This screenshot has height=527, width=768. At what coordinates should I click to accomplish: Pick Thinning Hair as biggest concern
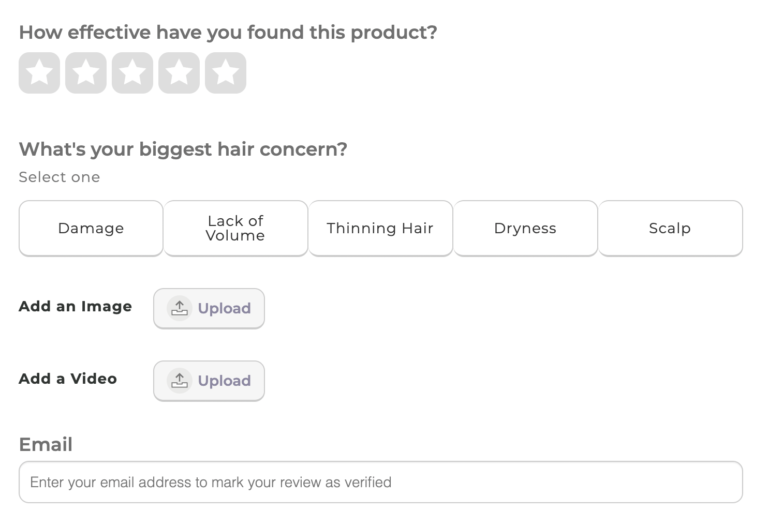[380, 228]
